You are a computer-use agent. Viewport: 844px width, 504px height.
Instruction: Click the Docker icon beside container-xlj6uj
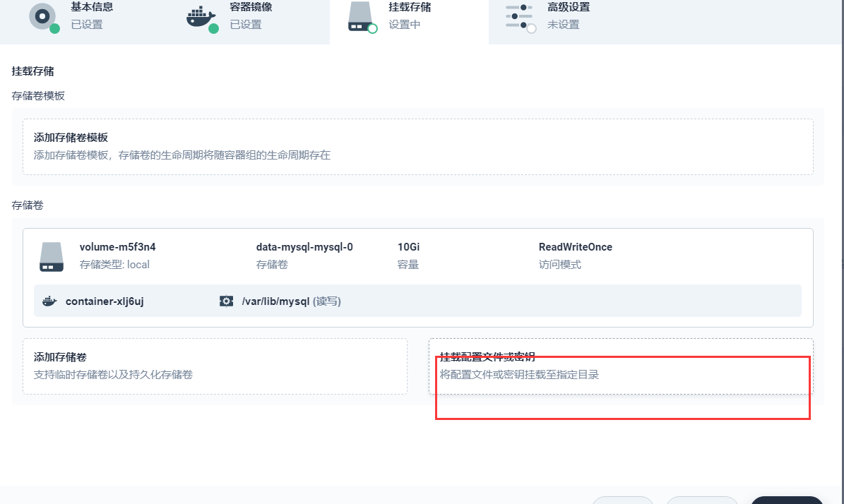point(49,301)
